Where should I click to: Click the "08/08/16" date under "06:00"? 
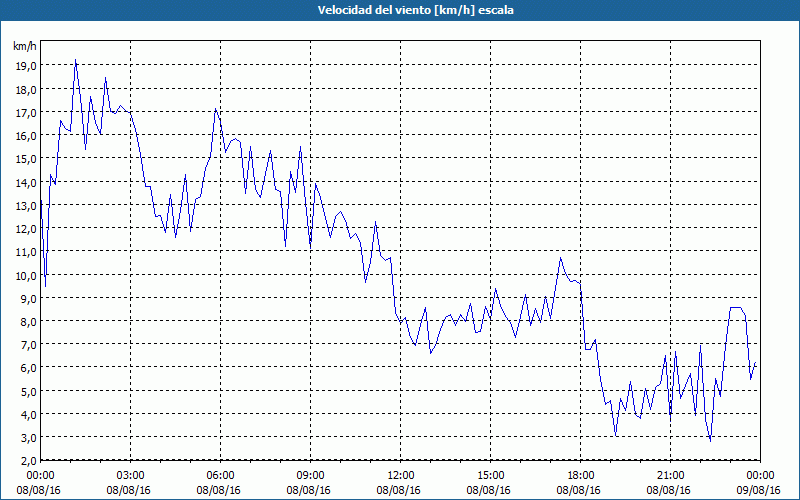218,490
